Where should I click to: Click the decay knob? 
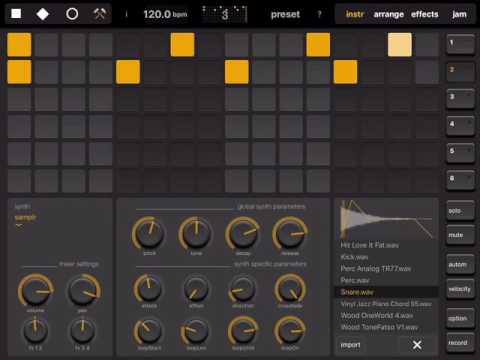pos(243,233)
